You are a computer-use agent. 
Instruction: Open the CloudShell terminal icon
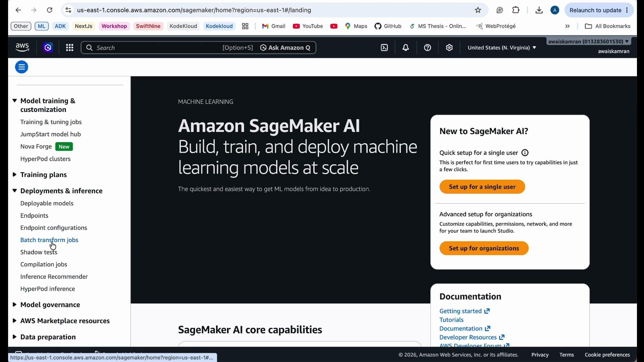pos(385,48)
